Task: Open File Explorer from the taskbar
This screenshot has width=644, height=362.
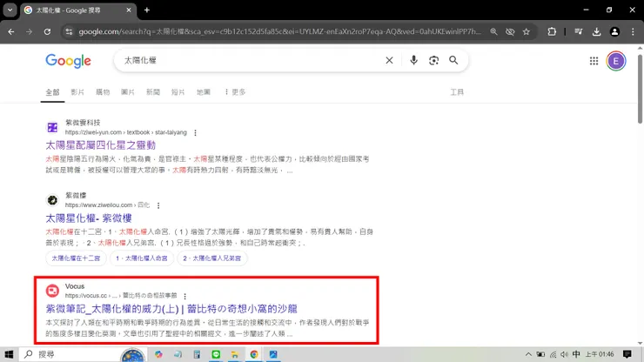Action: pyautogui.click(x=234, y=354)
